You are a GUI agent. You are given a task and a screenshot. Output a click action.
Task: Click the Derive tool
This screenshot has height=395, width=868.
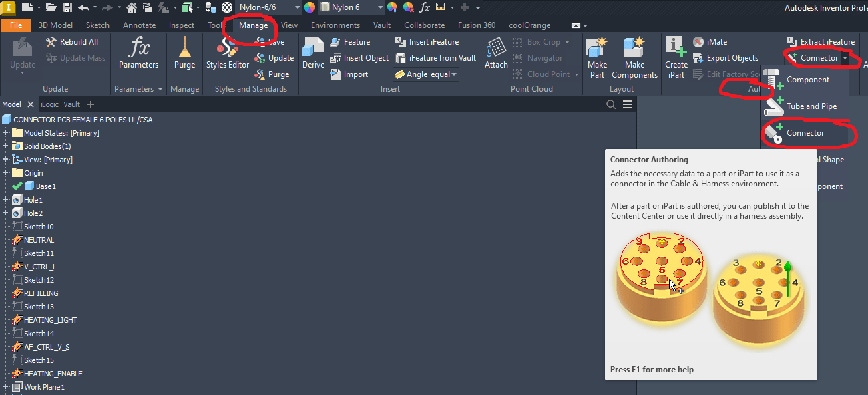click(x=313, y=53)
